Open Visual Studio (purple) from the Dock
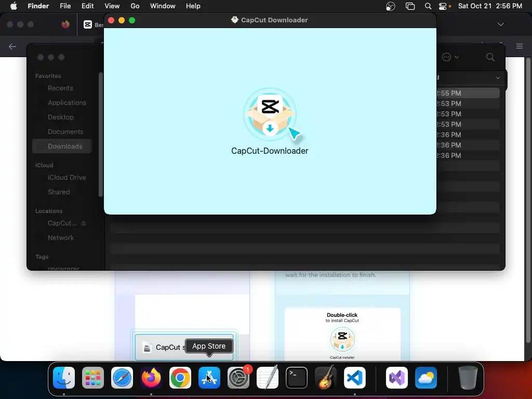 coord(396,377)
